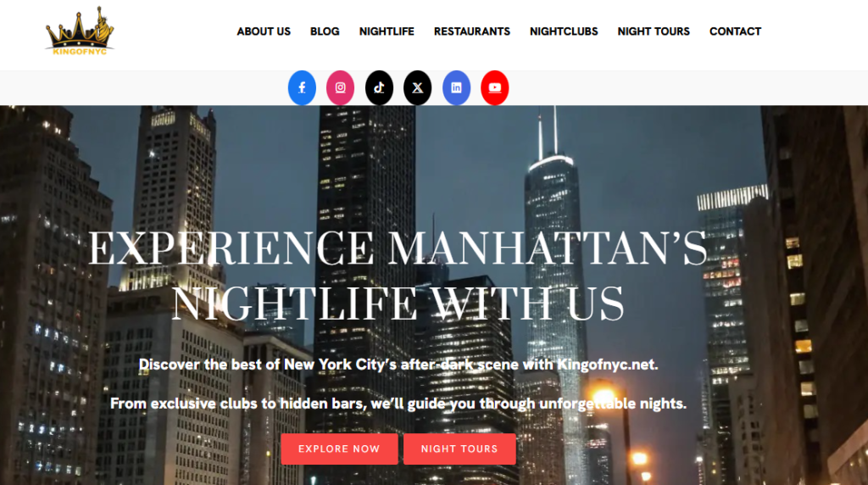Image resolution: width=868 pixels, height=485 pixels.
Task: Go to the About Us page
Action: (264, 31)
